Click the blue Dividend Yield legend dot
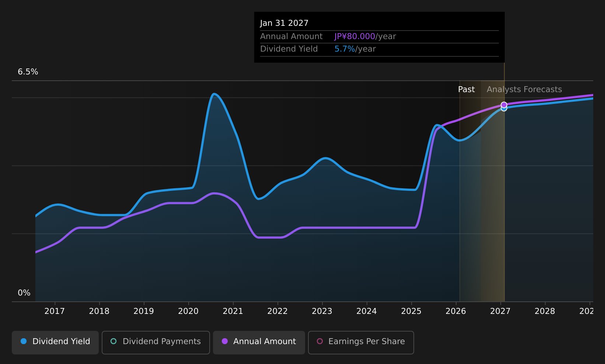The image size is (605, 364). pos(24,341)
